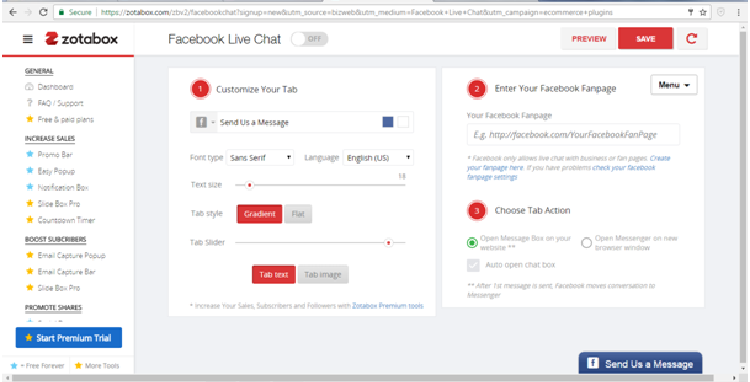
Task: Click the key icon in the address bar
Action: point(691,12)
